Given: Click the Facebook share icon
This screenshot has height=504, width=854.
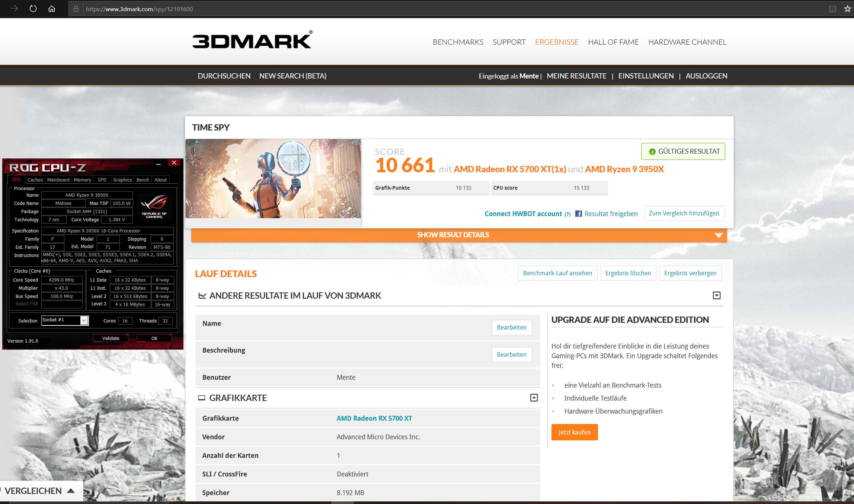Looking at the screenshot, I should coord(579,214).
